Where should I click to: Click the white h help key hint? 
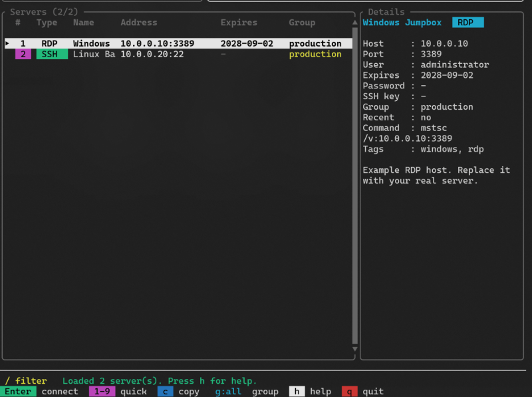click(x=297, y=392)
